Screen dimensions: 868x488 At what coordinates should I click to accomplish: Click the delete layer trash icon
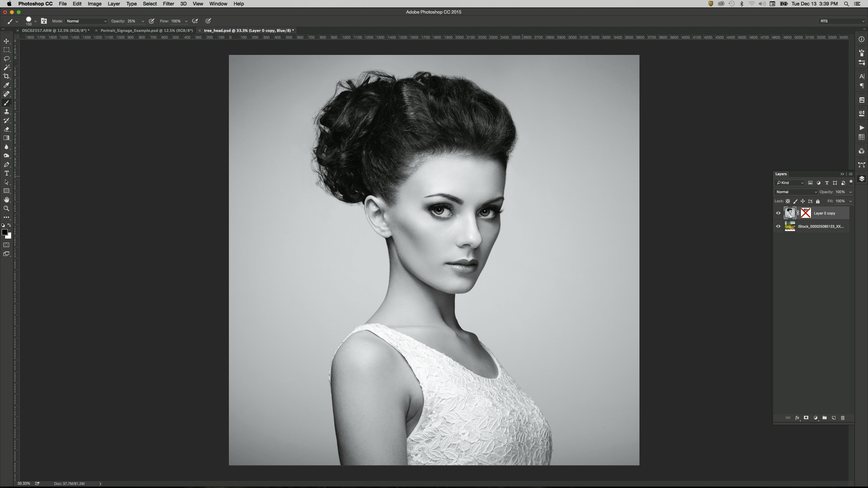point(843,418)
